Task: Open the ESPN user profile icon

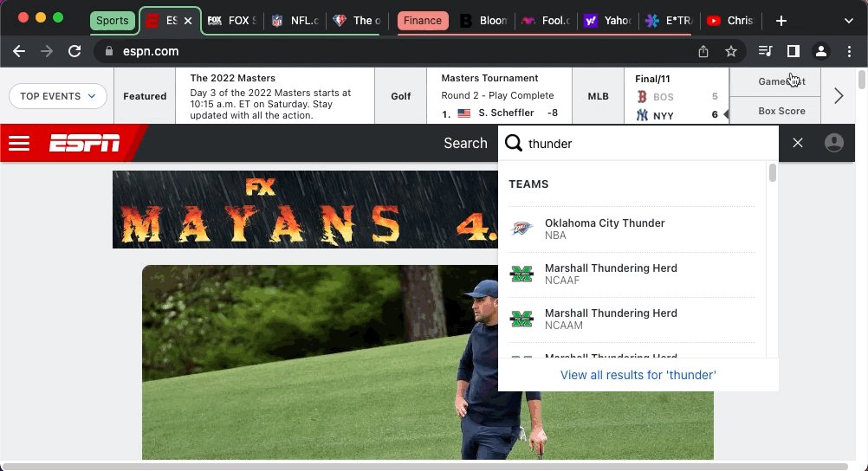Action: (833, 143)
